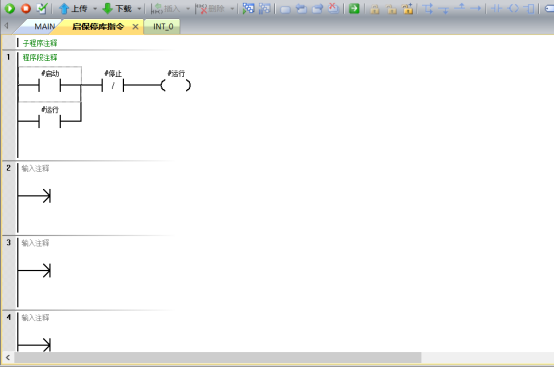Click the lock with plus icon
Viewport: 554px width, 367px height.
coord(407,8)
